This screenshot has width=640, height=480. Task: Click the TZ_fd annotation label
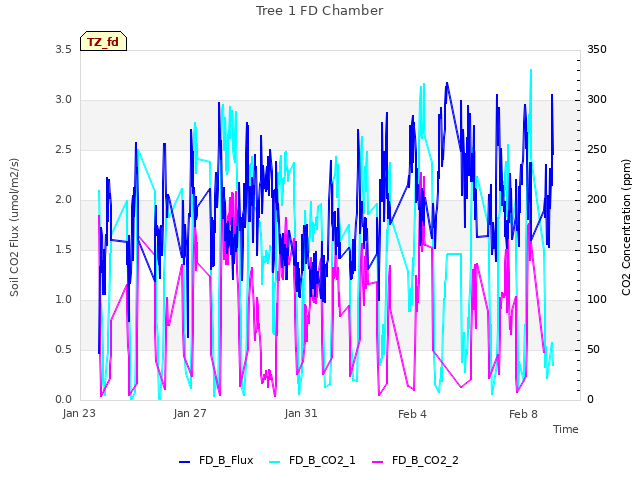pyautogui.click(x=103, y=41)
